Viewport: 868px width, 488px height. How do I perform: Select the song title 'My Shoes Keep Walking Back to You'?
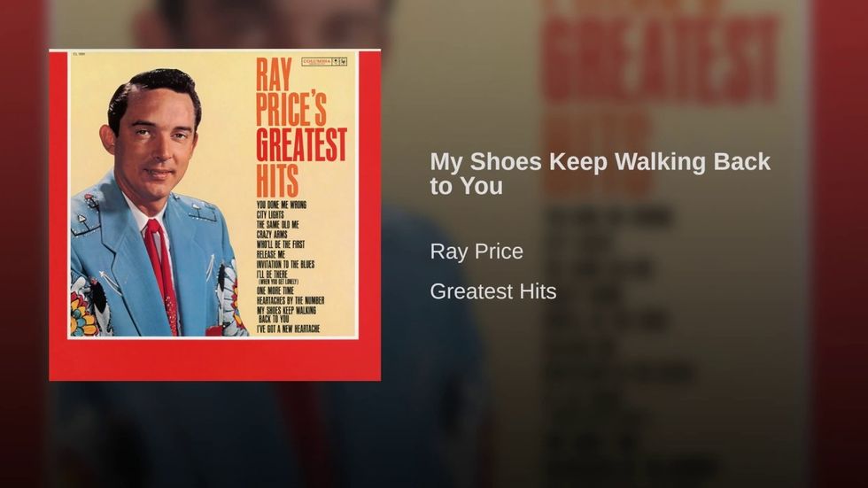pyautogui.click(x=601, y=174)
